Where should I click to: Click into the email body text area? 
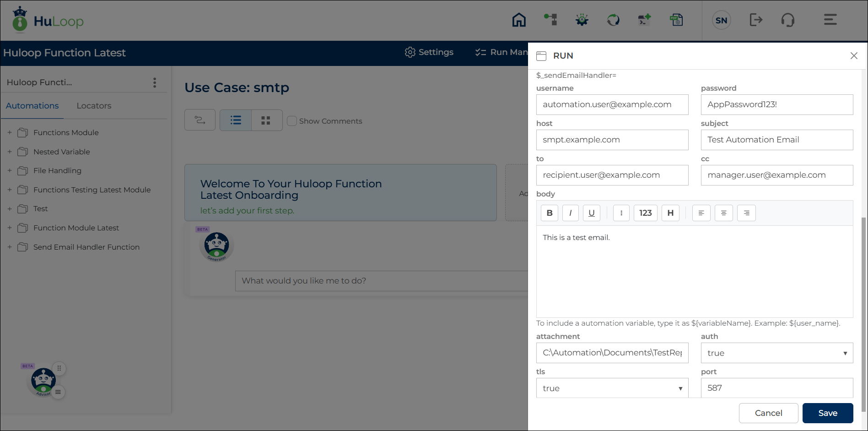[x=695, y=272]
